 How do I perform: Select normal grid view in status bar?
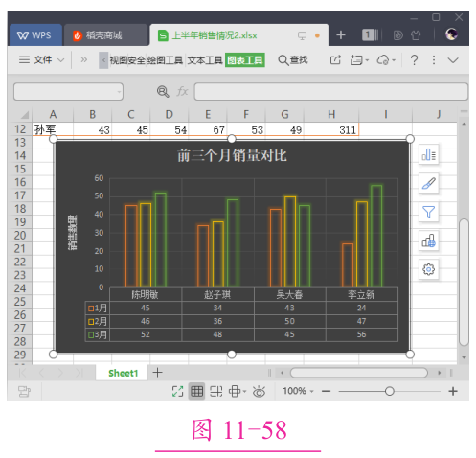point(196,391)
